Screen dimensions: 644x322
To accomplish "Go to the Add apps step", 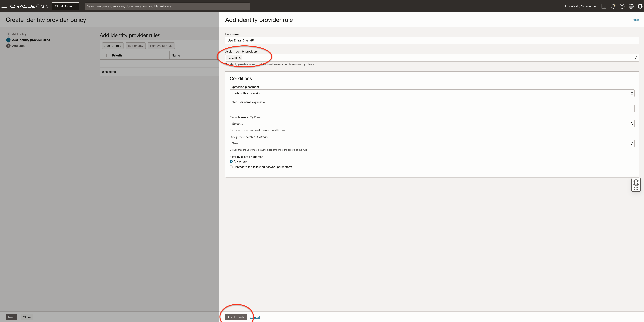I will pos(19,46).
